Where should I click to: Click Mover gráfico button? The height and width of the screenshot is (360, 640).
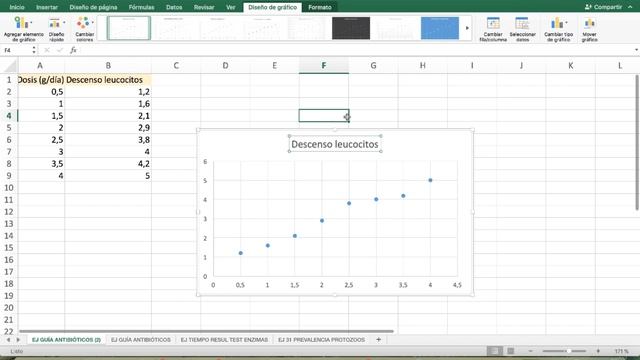point(589,29)
